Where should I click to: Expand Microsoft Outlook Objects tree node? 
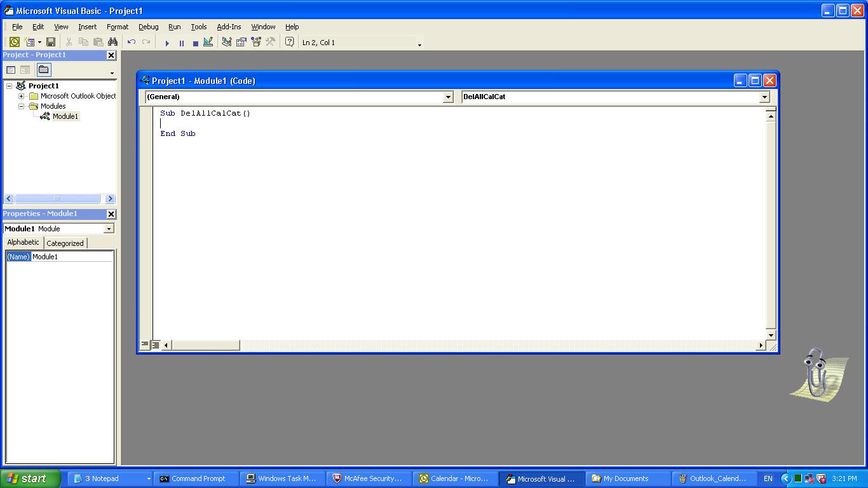tap(21, 96)
